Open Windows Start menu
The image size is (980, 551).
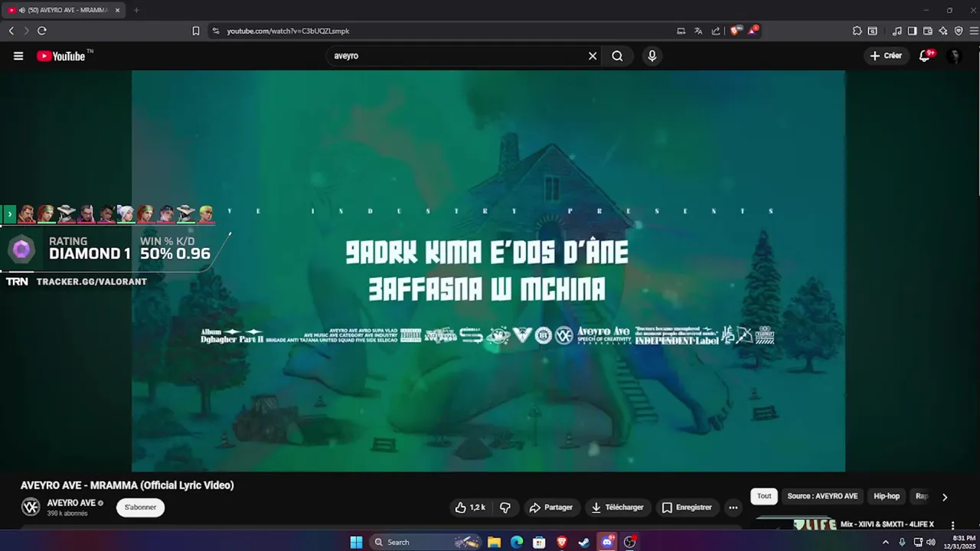pyautogui.click(x=356, y=542)
